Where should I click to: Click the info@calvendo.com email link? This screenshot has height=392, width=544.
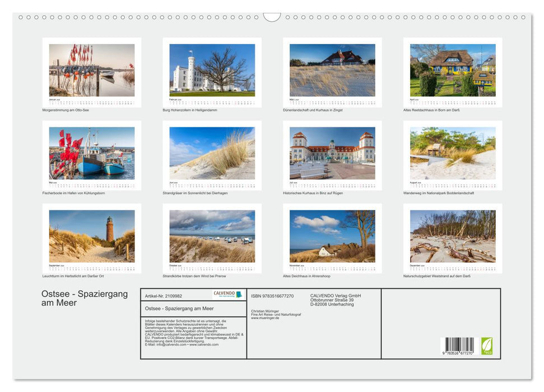tap(168, 344)
